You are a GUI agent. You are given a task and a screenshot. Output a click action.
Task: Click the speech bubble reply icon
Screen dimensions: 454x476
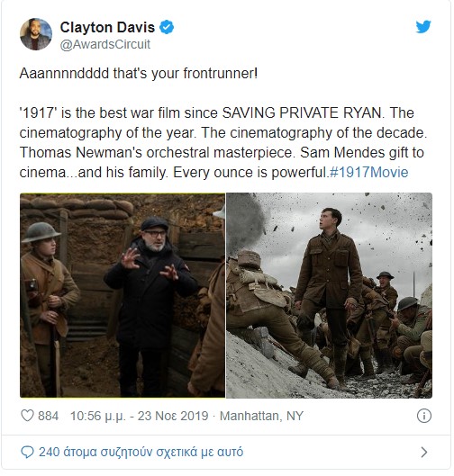pyautogui.click(x=27, y=452)
